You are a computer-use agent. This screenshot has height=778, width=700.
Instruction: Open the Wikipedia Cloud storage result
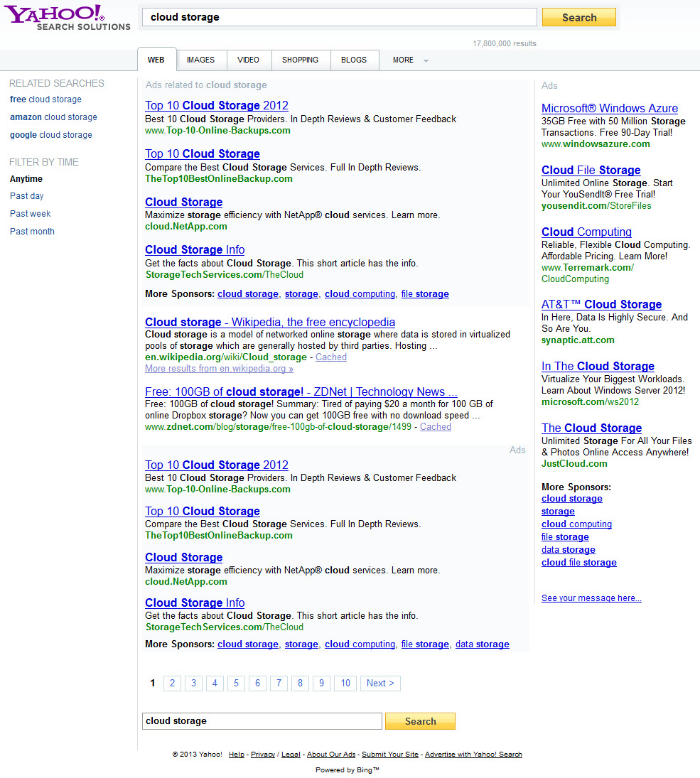point(270,322)
